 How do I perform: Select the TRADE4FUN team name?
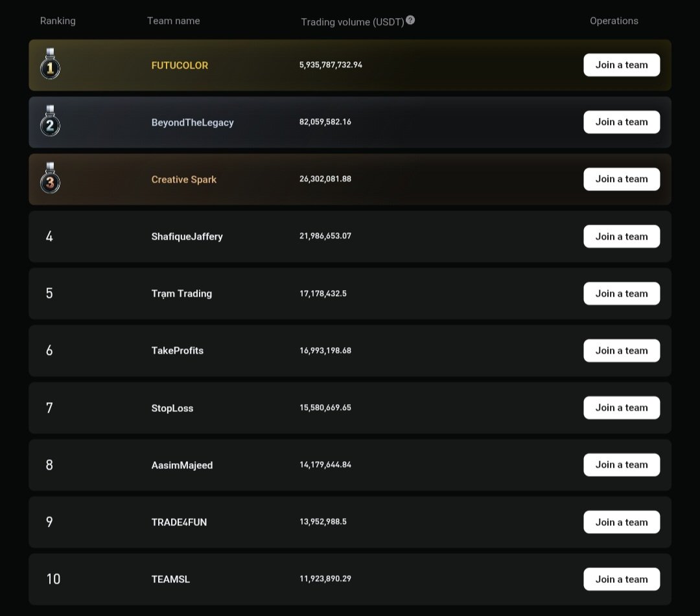tap(179, 522)
